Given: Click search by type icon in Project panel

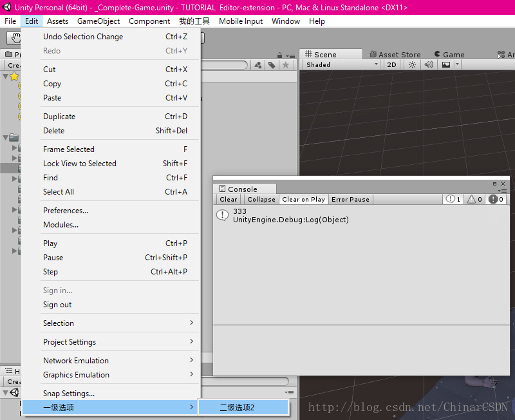Looking at the screenshot, I should (258, 65).
